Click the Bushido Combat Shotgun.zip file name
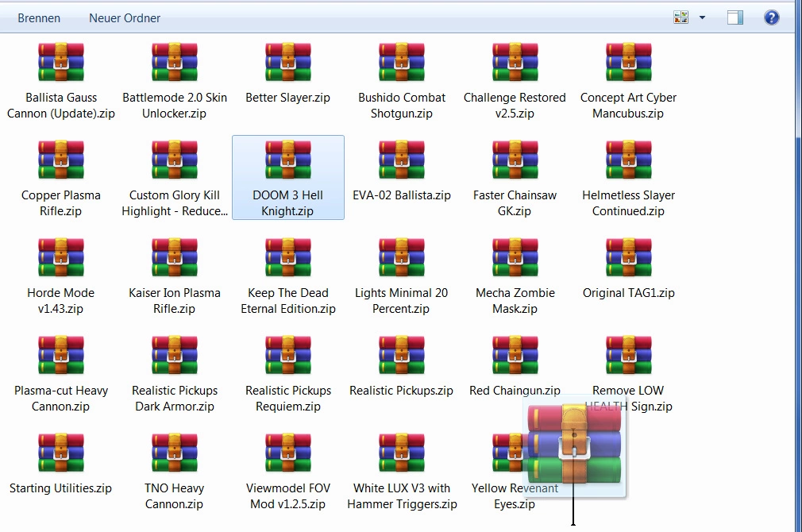 click(402, 106)
